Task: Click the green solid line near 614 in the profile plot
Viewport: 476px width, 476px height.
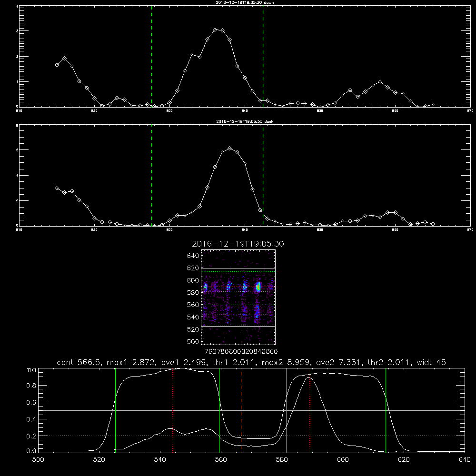Action: pos(386,410)
